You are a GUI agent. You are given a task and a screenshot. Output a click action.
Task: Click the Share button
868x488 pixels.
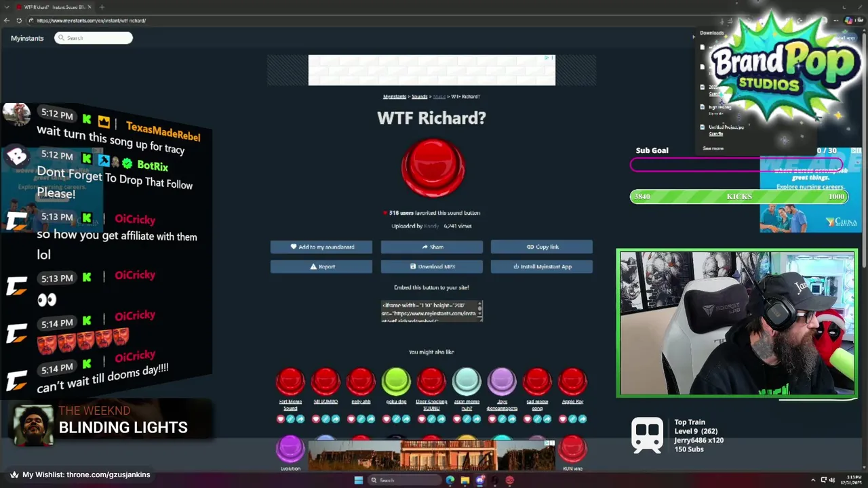431,247
